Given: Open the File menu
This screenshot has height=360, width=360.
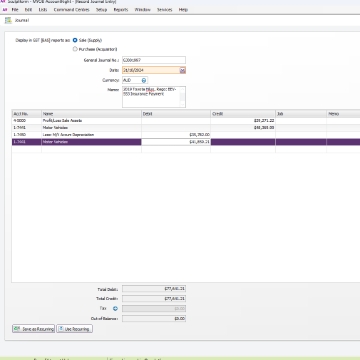Looking at the screenshot, I should point(15,10).
